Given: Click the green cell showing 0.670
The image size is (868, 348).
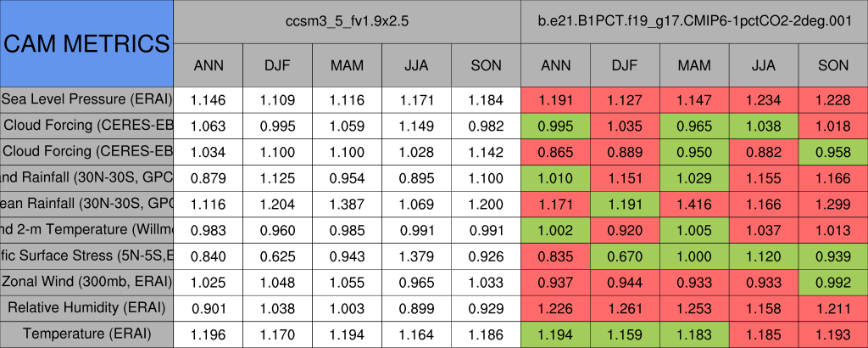Looking at the screenshot, I should pyautogui.click(x=625, y=255).
